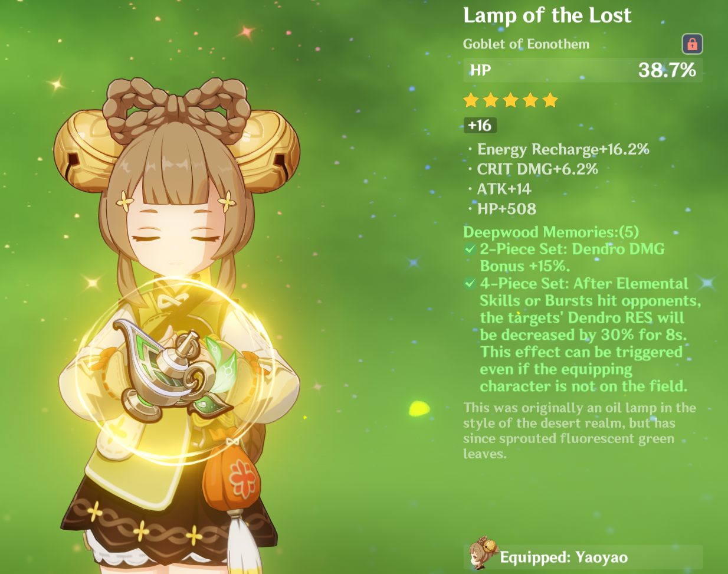This screenshot has height=574, width=728.
Task: Click the first gold rarity star
Action: click(x=471, y=100)
